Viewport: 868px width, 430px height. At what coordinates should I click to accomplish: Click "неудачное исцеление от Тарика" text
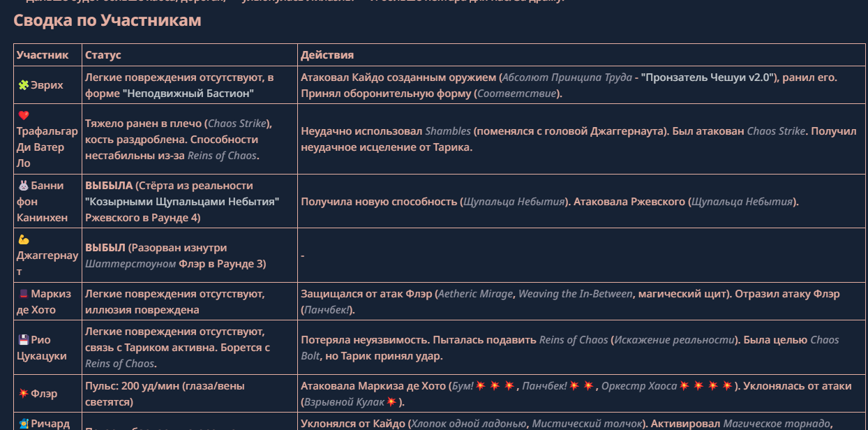pos(387,147)
